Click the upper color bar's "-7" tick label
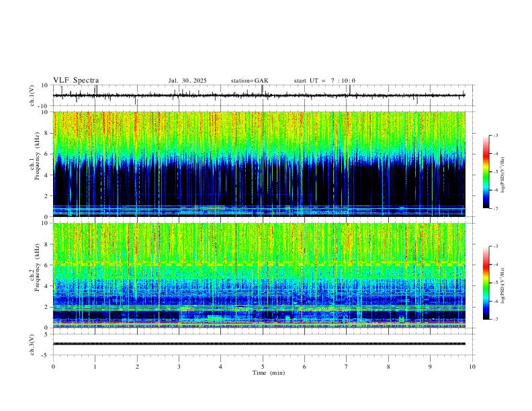Screen dimensions: 532x411 [x=496, y=209]
